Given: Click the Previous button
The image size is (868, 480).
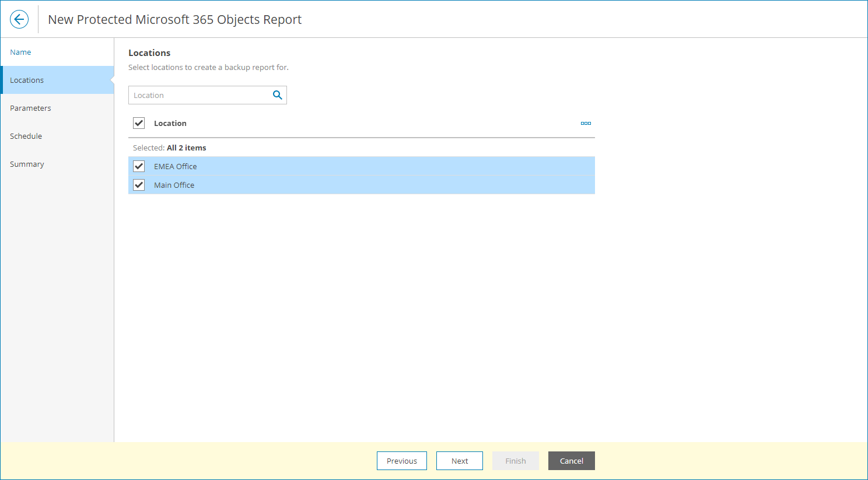Looking at the screenshot, I should [402, 461].
